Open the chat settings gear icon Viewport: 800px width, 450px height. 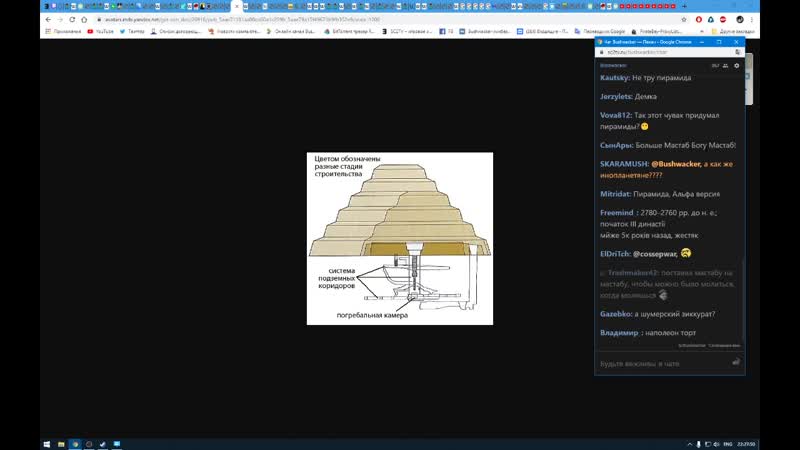coord(737,65)
